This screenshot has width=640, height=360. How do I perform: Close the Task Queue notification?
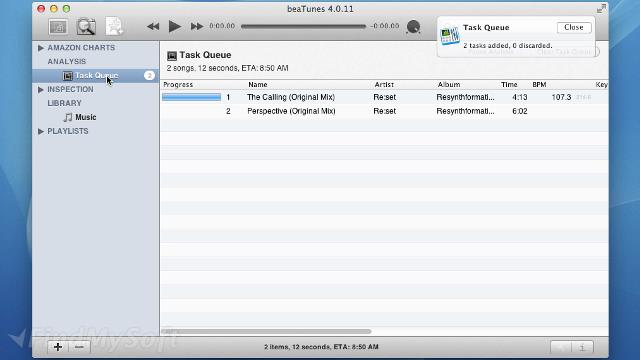pyautogui.click(x=573, y=27)
